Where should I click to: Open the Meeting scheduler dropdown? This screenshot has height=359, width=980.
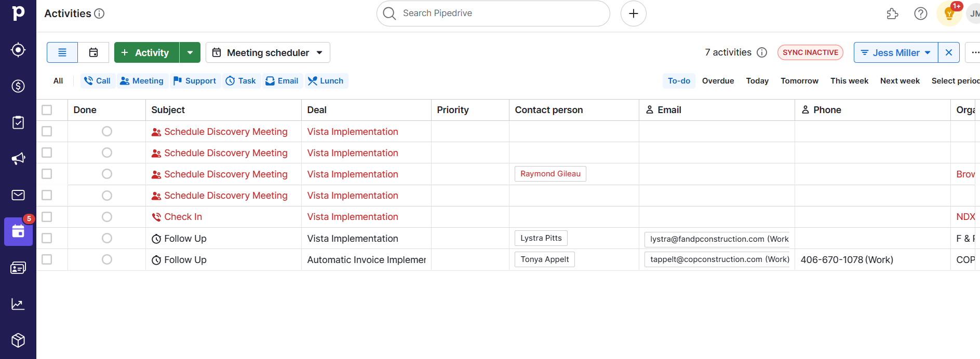click(268, 52)
